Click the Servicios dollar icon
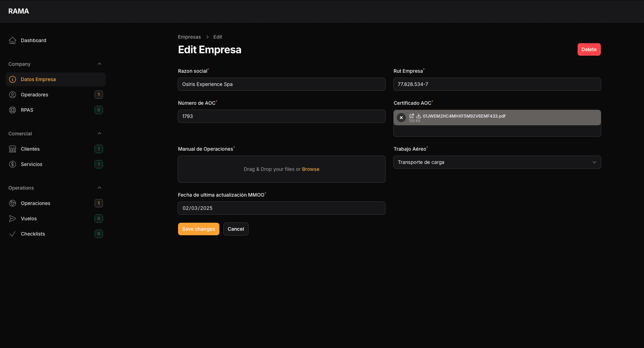This screenshot has height=348, width=644. [13, 164]
